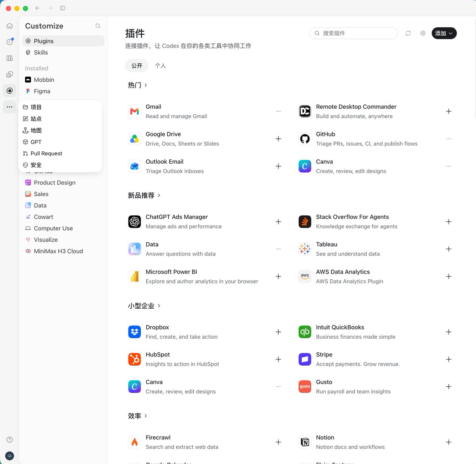The width and height of the screenshot is (476, 464).
Task: Expand the 效率 section
Action: click(x=138, y=416)
